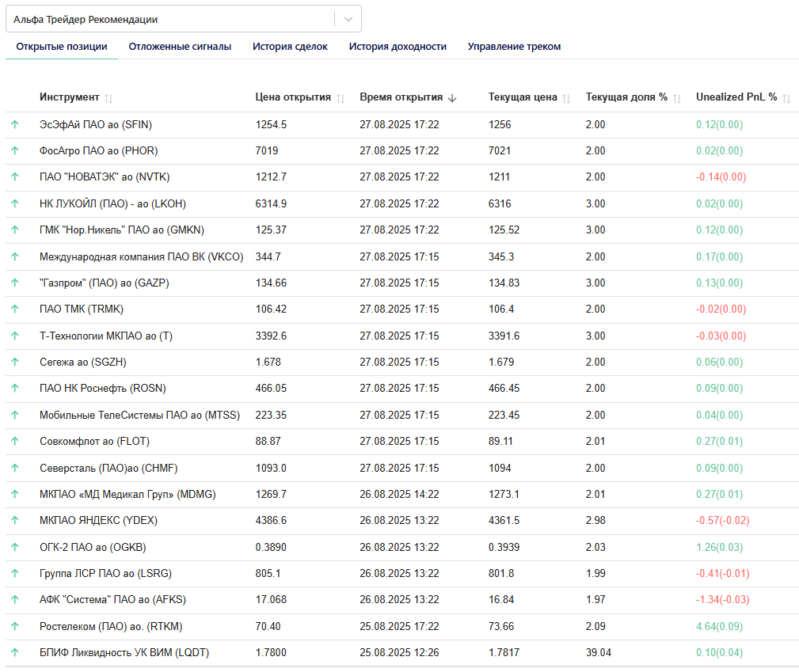Image resolution: width=799 pixels, height=672 pixels.
Task: Click the "Газпром" (ПАО) ао (GAZP) row
Action: click(x=104, y=283)
